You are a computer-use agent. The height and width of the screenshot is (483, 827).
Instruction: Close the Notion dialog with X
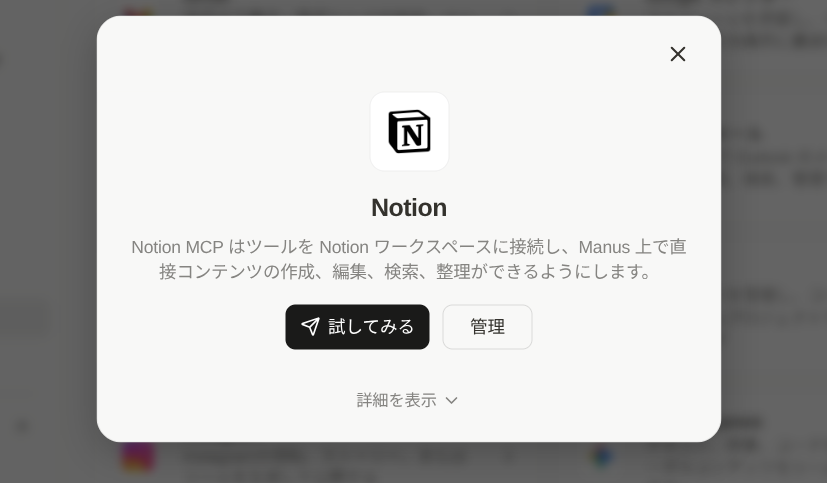678,54
